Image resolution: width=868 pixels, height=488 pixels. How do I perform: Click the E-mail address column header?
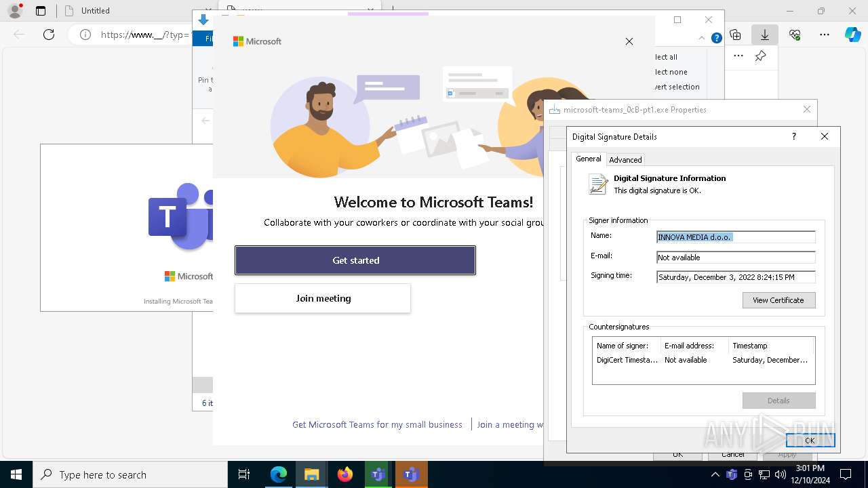click(x=694, y=346)
